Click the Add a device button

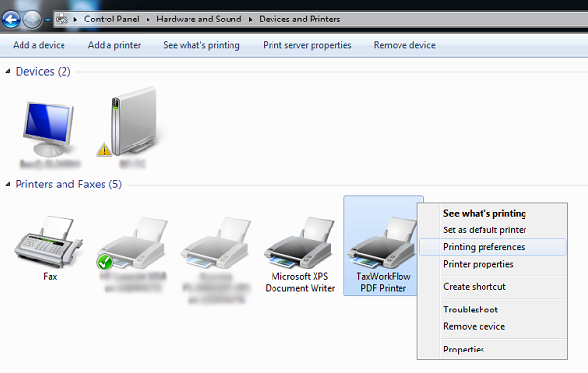pyautogui.click(x=39, y=45)
